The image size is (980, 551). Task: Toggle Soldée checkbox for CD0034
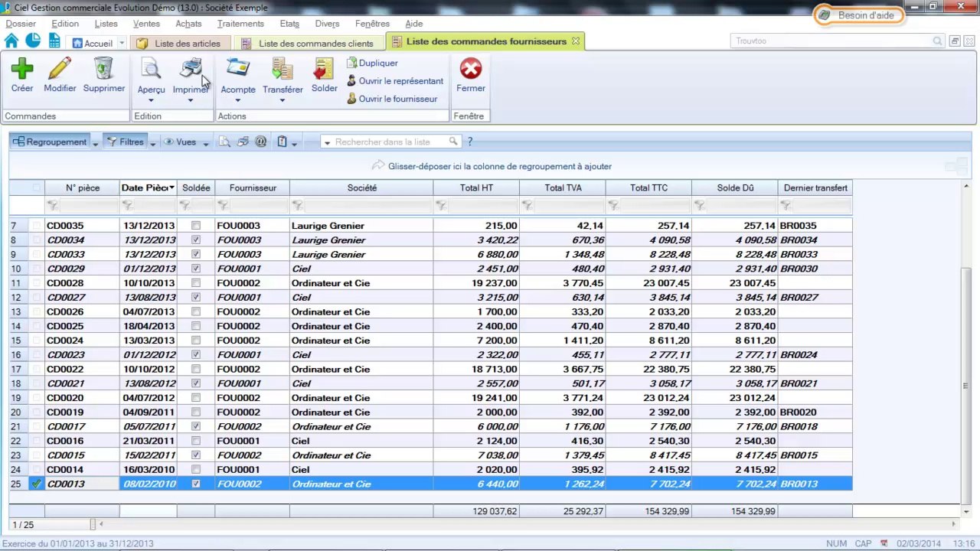click(x=196, y=240)
